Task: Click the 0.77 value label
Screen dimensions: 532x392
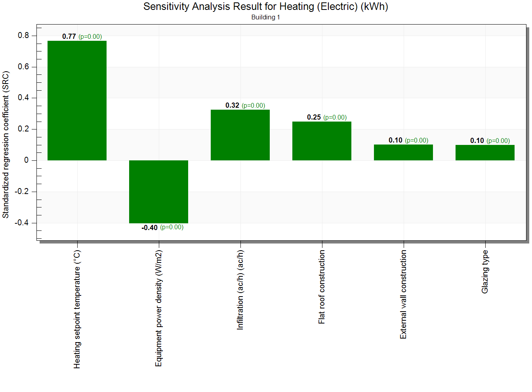Action: (x=69, y=36)
